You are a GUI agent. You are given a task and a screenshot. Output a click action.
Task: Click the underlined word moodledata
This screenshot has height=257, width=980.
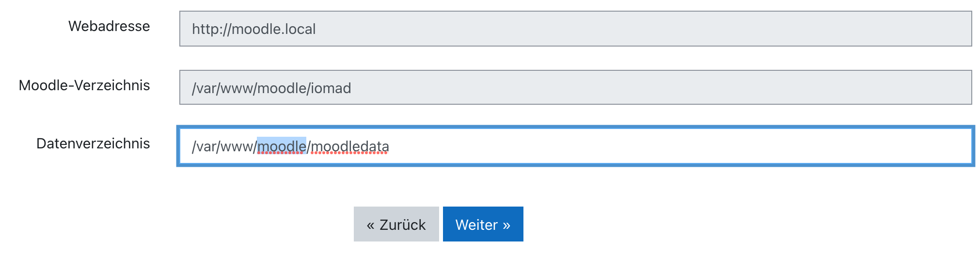349,146
